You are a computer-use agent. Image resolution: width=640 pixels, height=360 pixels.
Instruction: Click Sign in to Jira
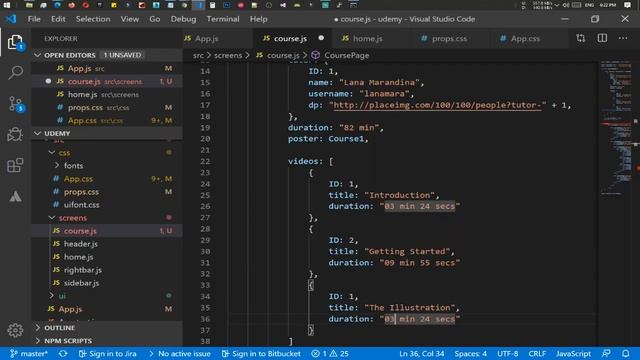(x=107, y=353)
